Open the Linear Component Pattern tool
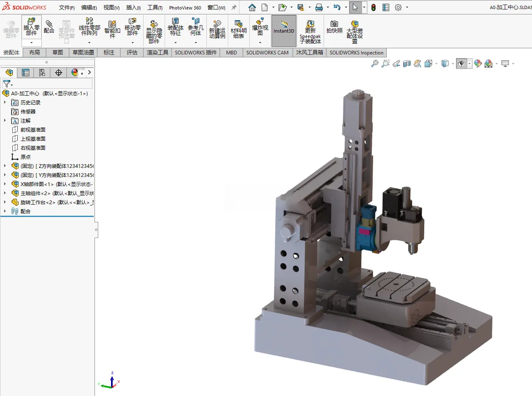Screen dimensions: 532x396 89,27
